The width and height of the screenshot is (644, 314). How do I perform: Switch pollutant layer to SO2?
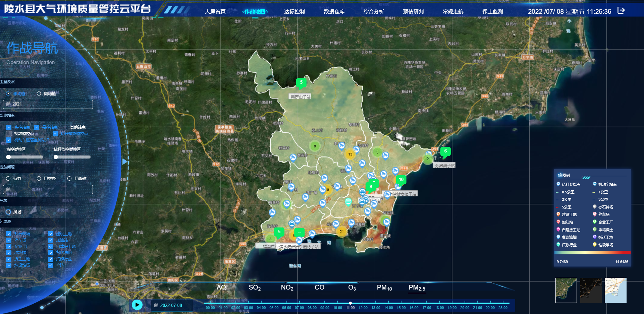[x=255, y=288]
